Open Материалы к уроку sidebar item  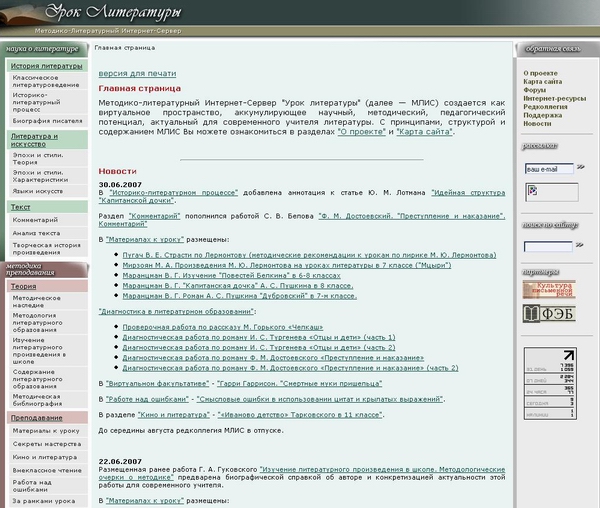[x=46, y=431]
